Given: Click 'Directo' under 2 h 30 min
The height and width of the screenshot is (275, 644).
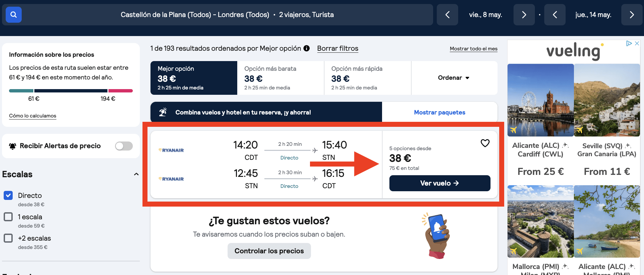Looking at the screenshot, I should [289, 186].
